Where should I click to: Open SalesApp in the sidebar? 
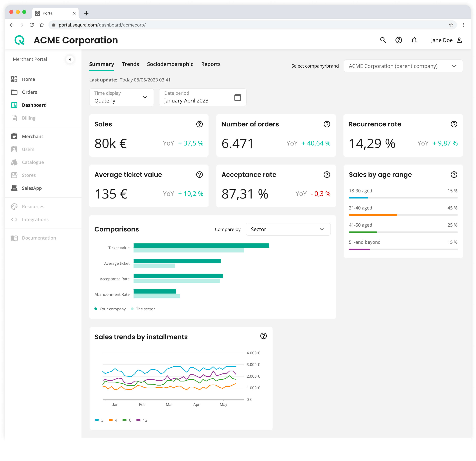[x=32, y=188]
